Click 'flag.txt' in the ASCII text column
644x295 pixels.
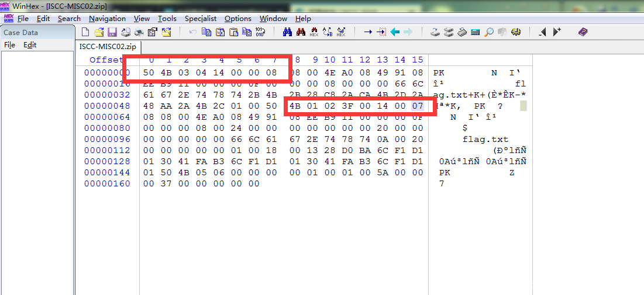[x=485, y=140]
